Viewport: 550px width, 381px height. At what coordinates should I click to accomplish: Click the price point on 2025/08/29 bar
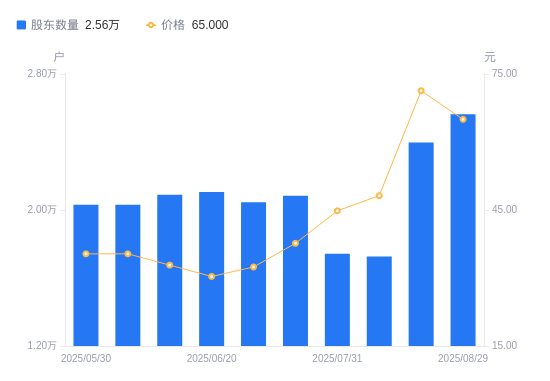pyautogui.click(x=463, y=120)
